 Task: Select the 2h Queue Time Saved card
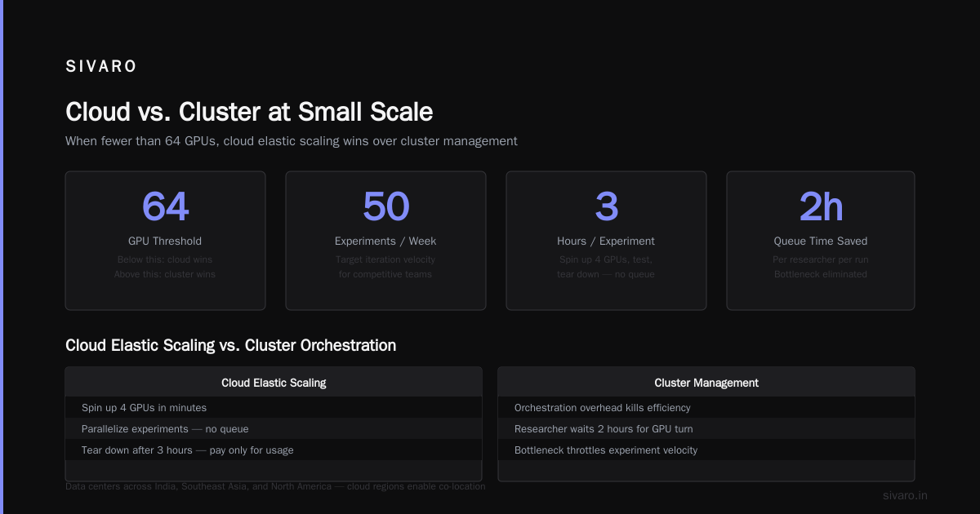821,241
